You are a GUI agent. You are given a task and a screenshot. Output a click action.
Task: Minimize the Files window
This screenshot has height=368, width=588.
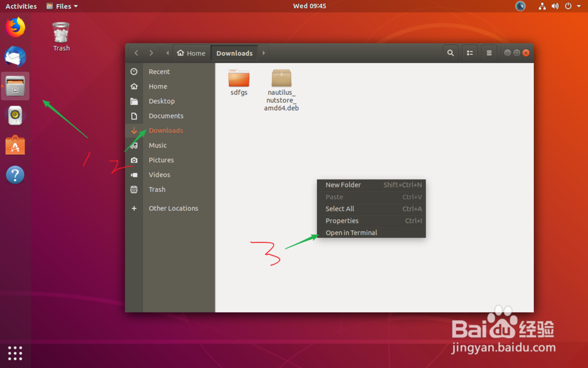(507, 53)
